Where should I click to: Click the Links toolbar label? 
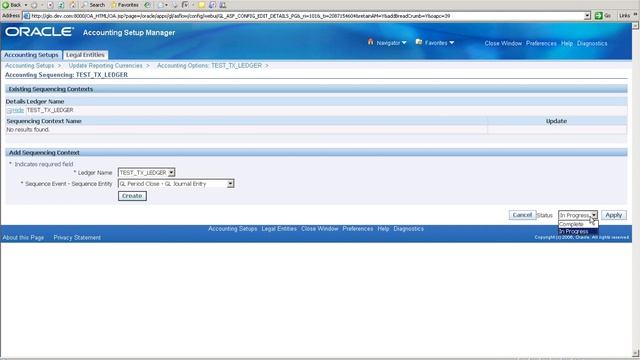tap(624, 16)
